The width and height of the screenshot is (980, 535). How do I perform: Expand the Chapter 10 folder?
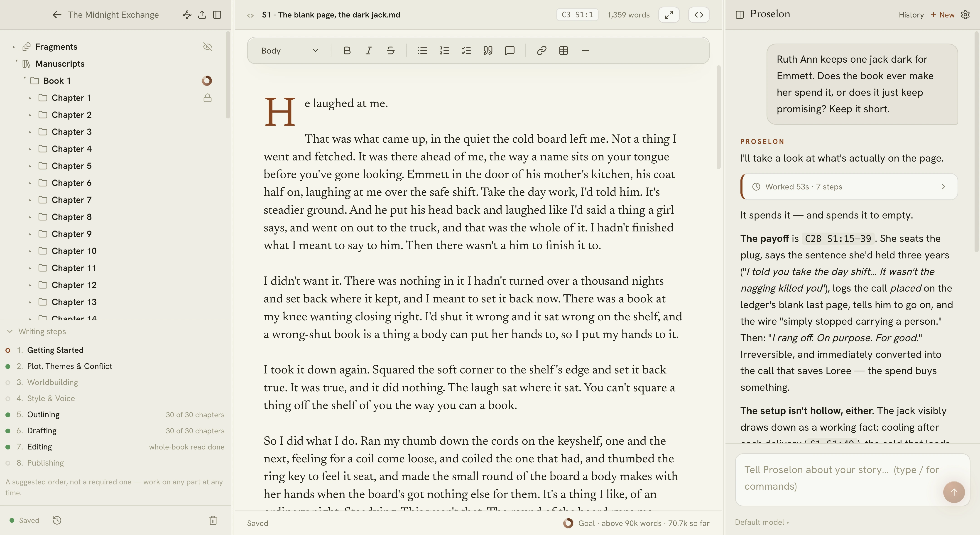(30, 251)
